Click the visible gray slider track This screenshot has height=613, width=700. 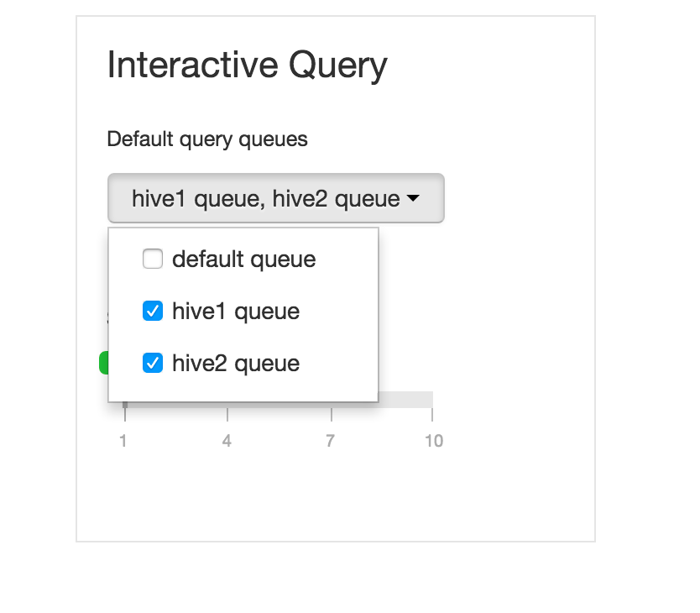[405, 399]
